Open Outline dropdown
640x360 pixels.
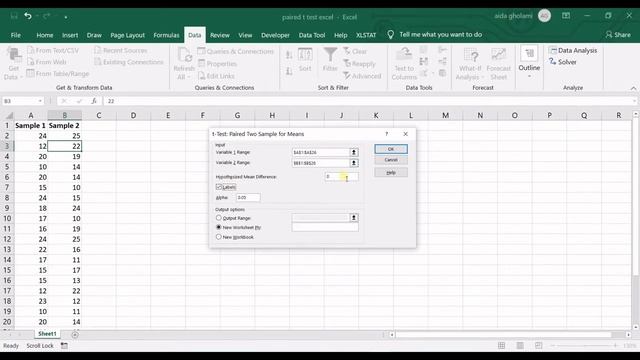529,62
